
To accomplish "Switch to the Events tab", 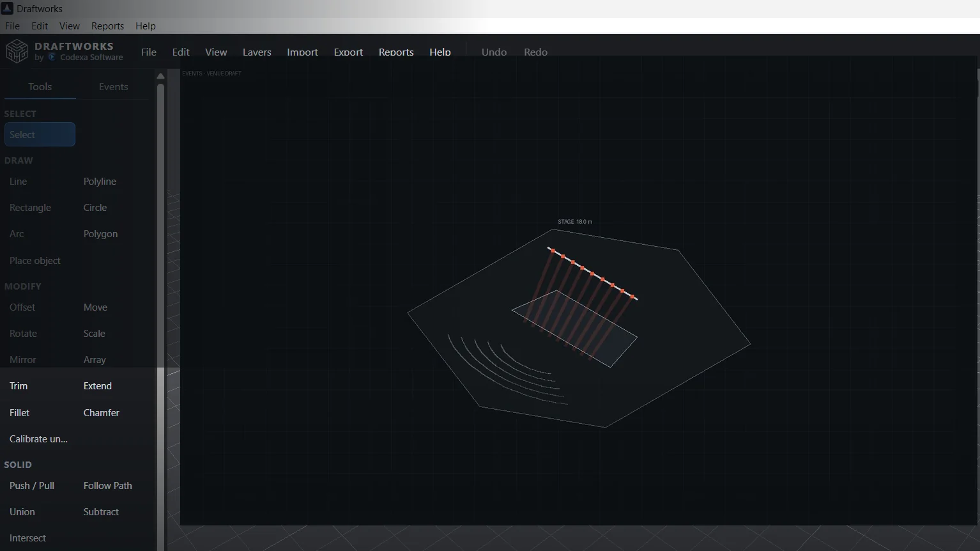I will (113, 87).
